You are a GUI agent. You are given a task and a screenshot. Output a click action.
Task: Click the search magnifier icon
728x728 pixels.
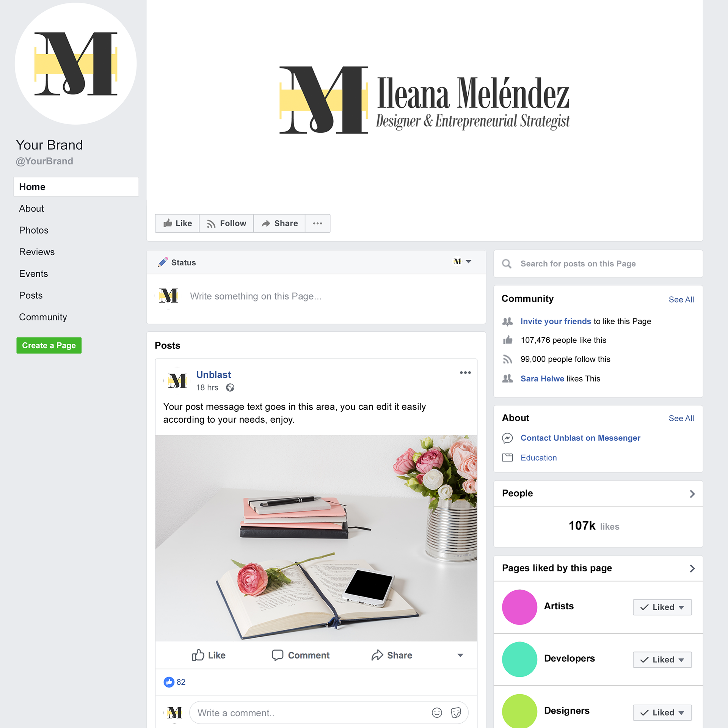(x=507, y=264)
